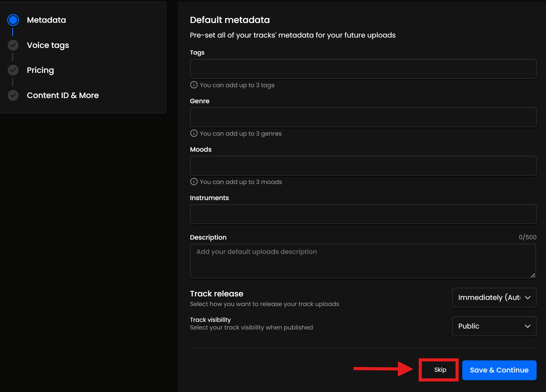Open the Track release dropdown
Screen dimensions: 546x392
(x=494, y=297)
